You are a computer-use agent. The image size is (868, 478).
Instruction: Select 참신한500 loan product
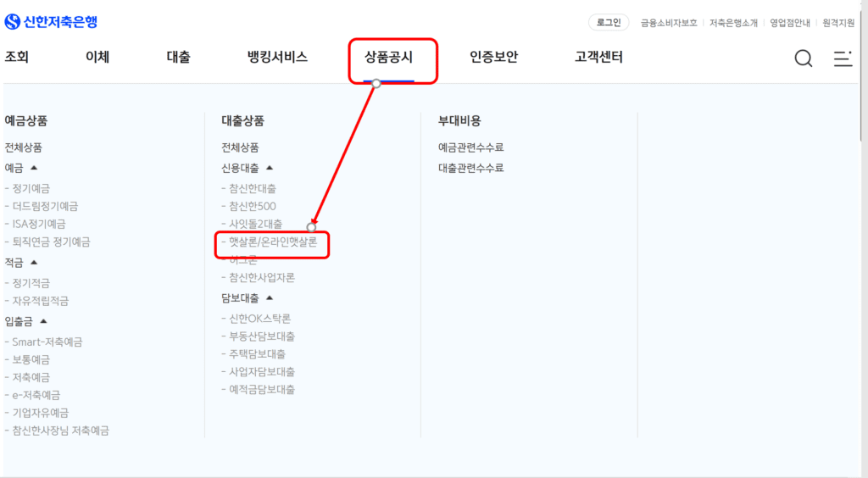click(x=249, y=206)
